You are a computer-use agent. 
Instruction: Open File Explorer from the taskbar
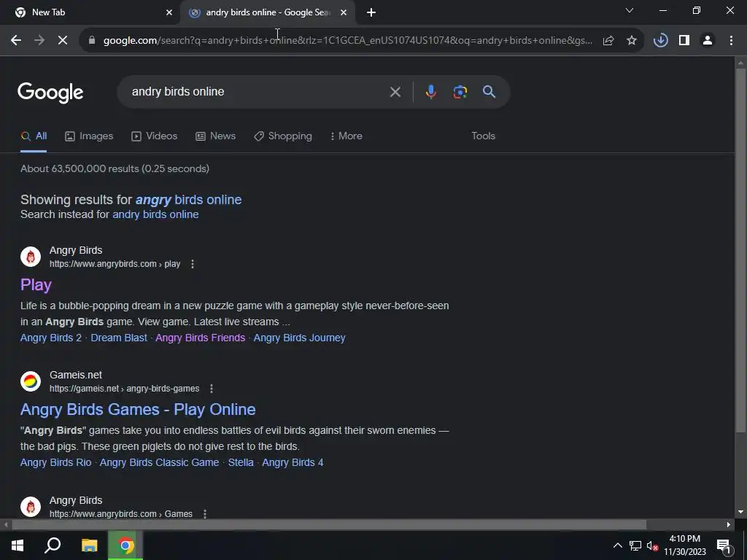click(89, 545)
